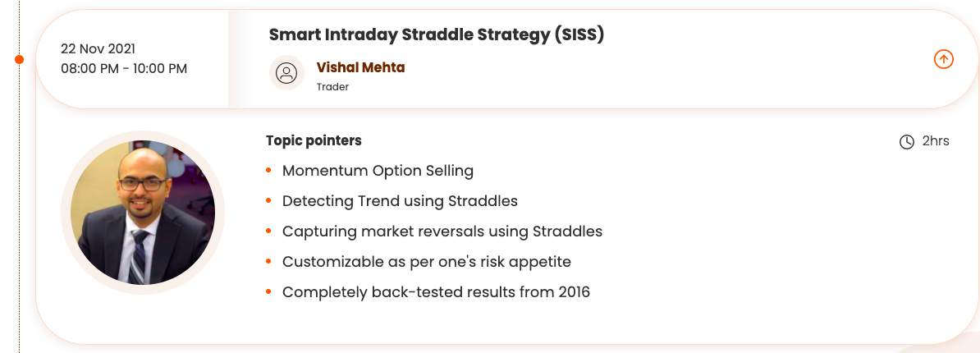Select the orange timeline dot marker

pos(20,59)
